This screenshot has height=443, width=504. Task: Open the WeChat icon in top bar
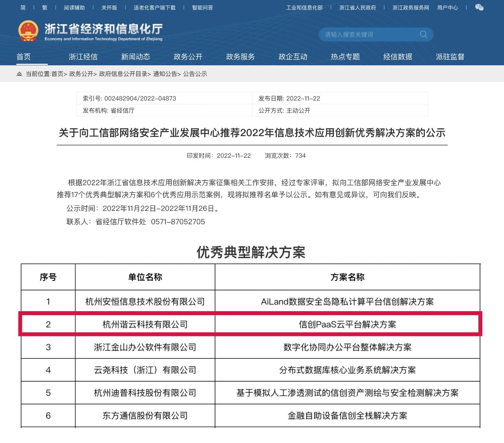point(479,7)
